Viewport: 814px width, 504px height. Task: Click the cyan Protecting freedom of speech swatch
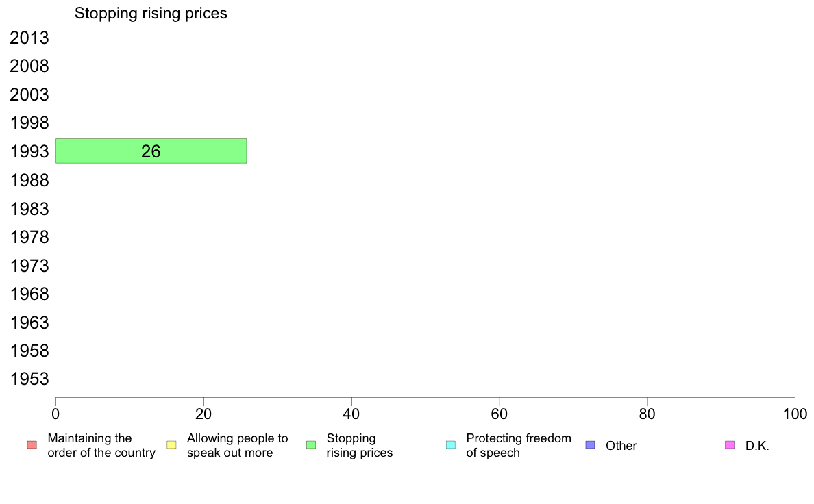click(450, 445)
